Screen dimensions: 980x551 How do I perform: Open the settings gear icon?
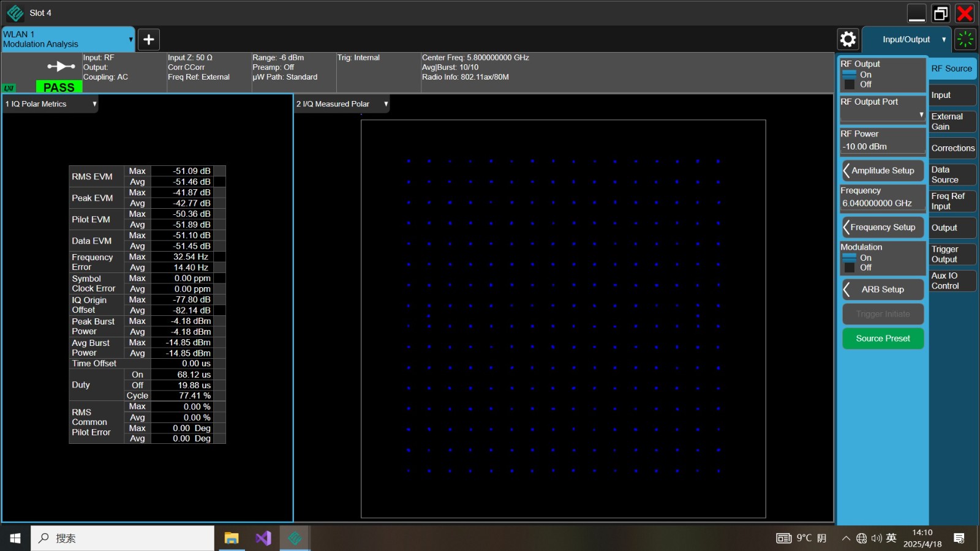848,39
